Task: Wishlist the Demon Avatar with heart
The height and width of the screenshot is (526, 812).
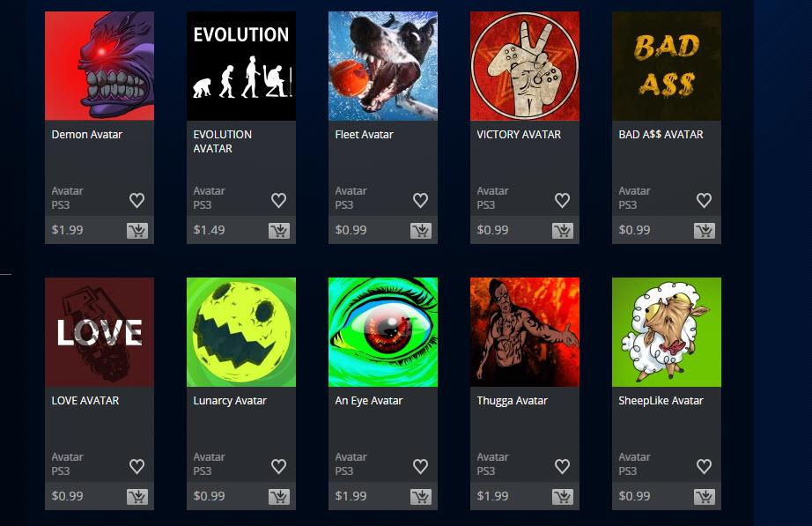Action: (x=137, y=200)
